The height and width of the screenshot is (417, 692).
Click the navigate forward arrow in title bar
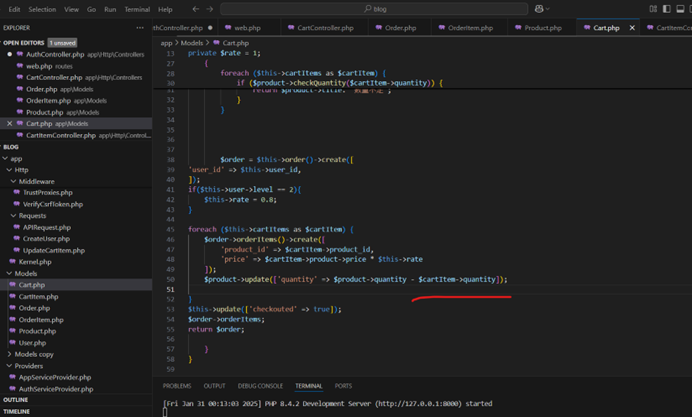click(210, 9)
